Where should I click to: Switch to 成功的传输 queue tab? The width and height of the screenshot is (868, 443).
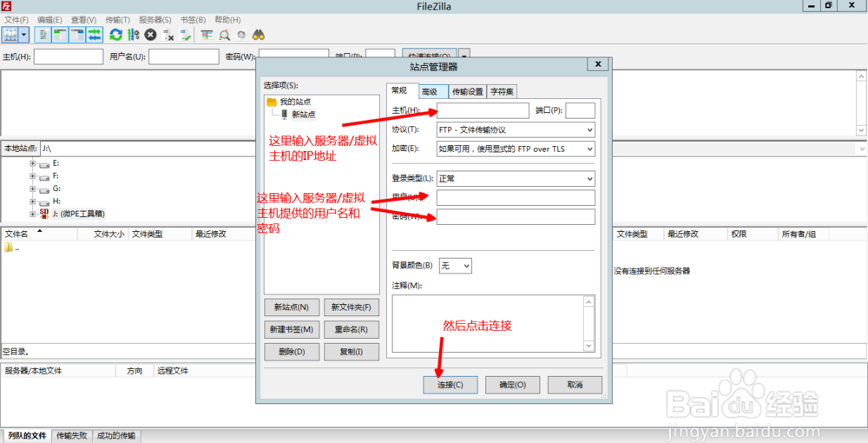tap(116, 436)
